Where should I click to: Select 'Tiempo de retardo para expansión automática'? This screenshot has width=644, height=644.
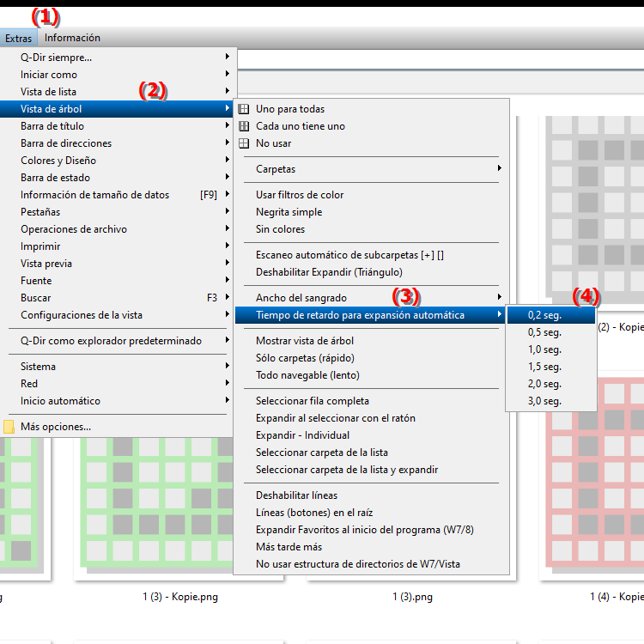pyautogui.click(x=371, y=315)
